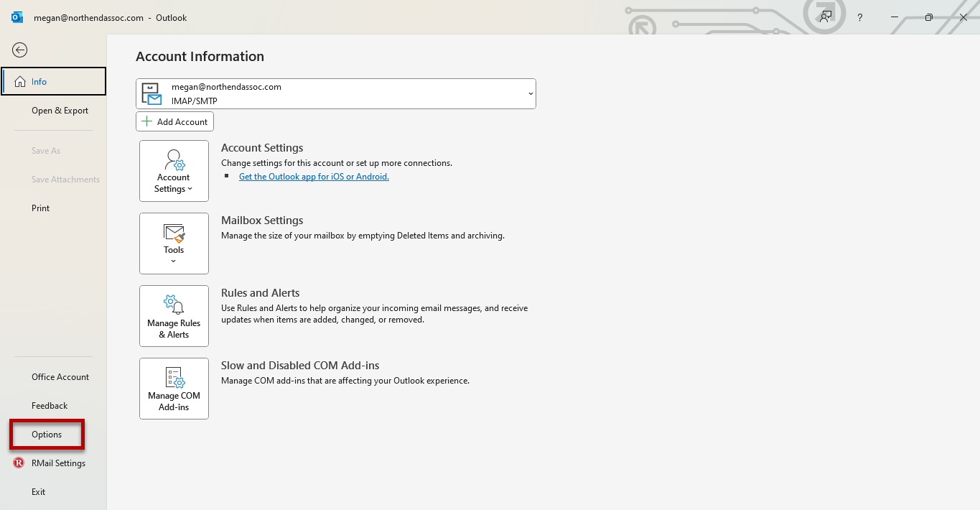Open the Open & Export tab
The height and width of the screenshot is (510, 980).
click(x=60, y=111)
